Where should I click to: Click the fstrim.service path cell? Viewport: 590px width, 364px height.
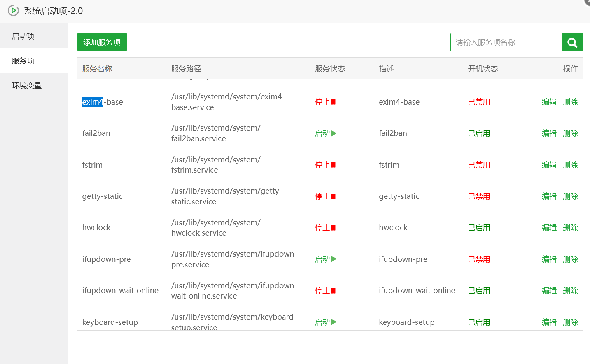point(216,165)
